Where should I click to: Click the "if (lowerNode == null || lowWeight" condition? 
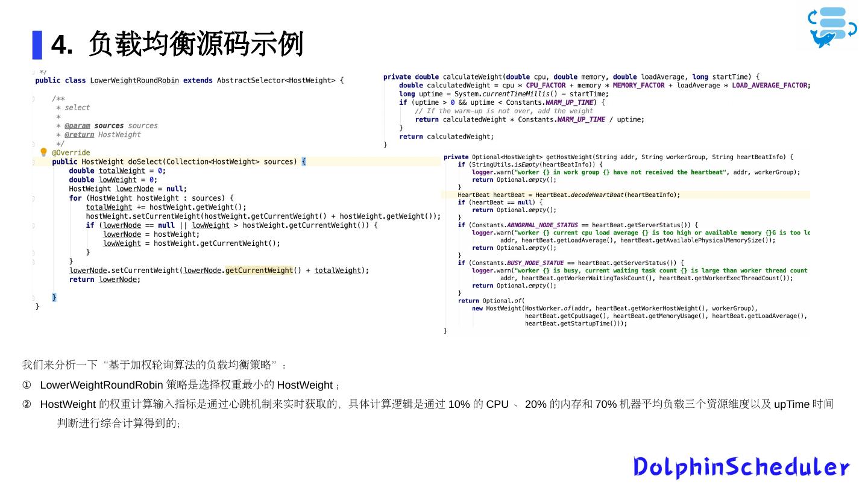click(x=232, y=225)
